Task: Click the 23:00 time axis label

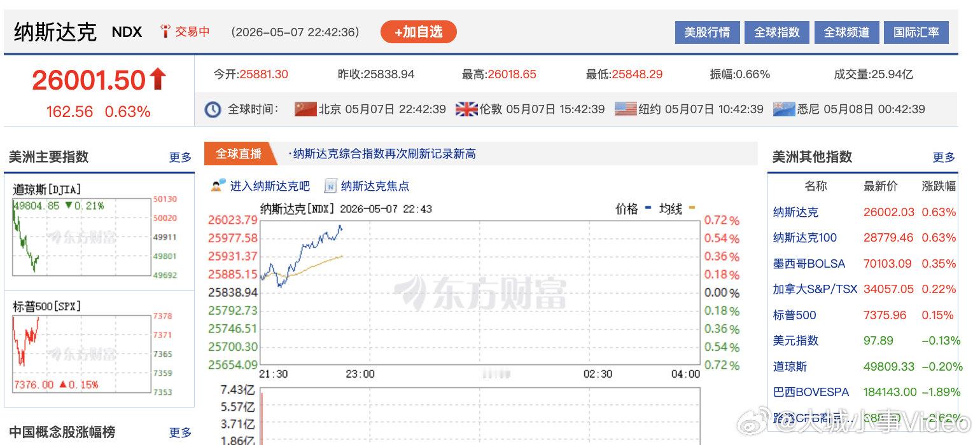Action: (x=360, y=374)
